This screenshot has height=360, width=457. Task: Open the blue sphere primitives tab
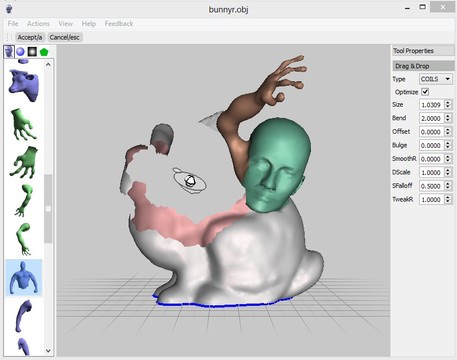(x=20, y=52)
